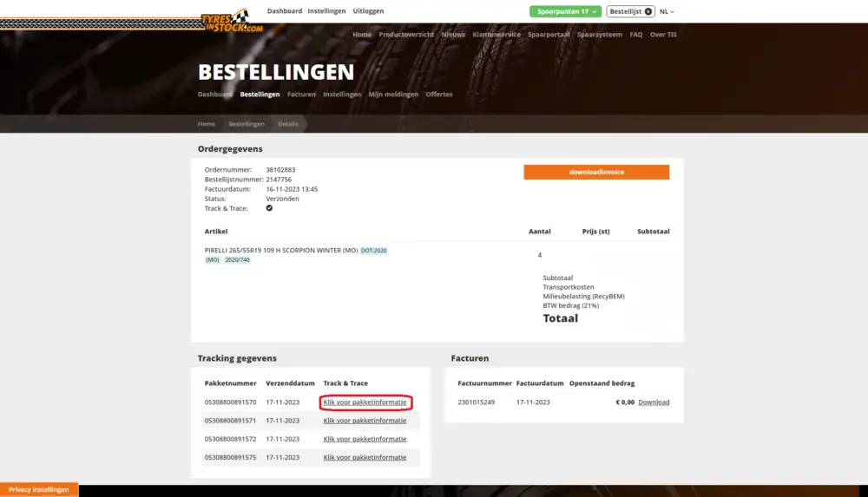Select Klantenservice in the main navigation
The image size is (868, 497).
(x=496, y=35)
